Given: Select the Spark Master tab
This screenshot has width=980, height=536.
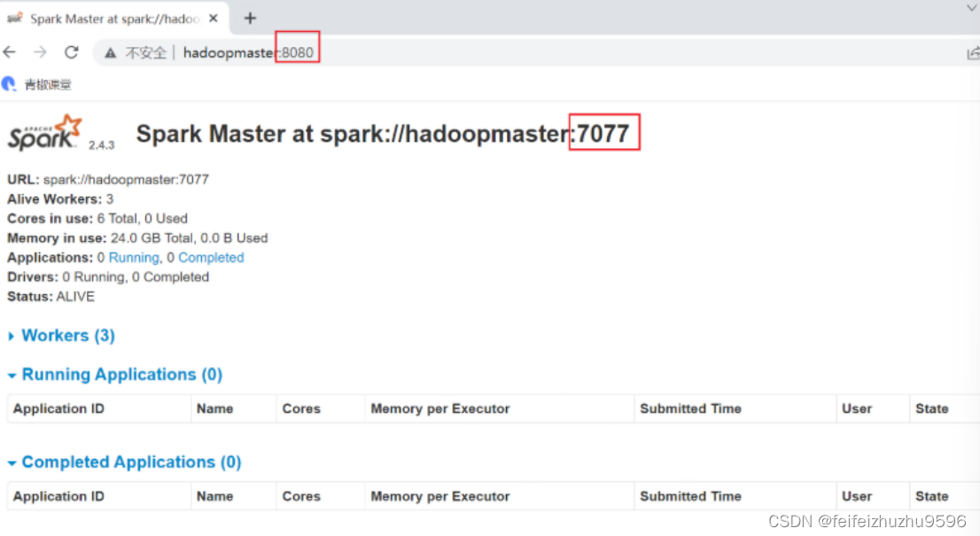Looking at the screenshot, I should (x=114, y=18).
